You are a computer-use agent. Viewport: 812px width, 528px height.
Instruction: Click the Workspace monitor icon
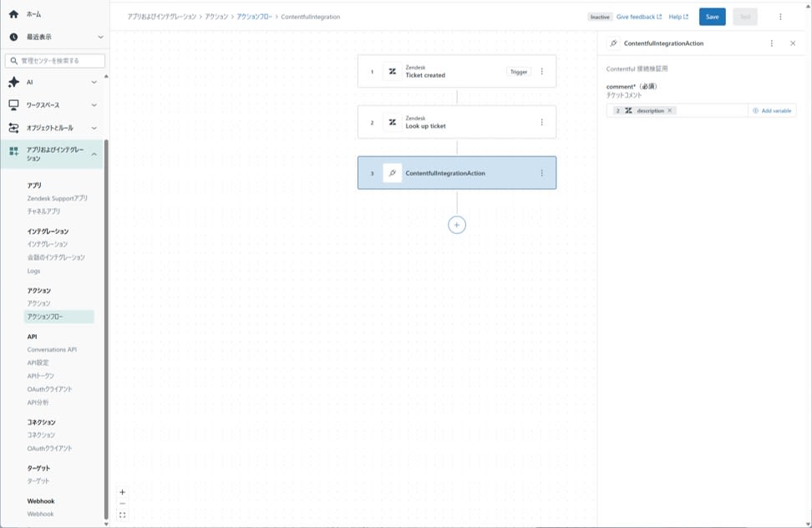click(14, 105)
